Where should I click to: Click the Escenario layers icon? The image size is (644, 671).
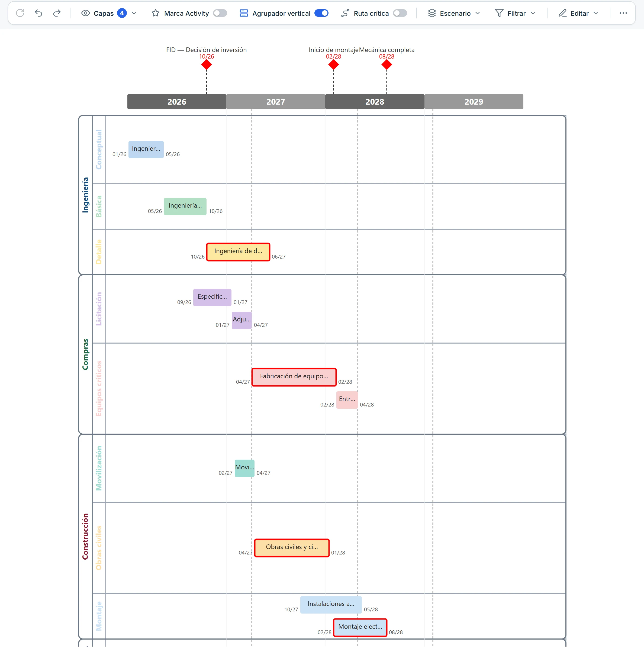point(432,13)
